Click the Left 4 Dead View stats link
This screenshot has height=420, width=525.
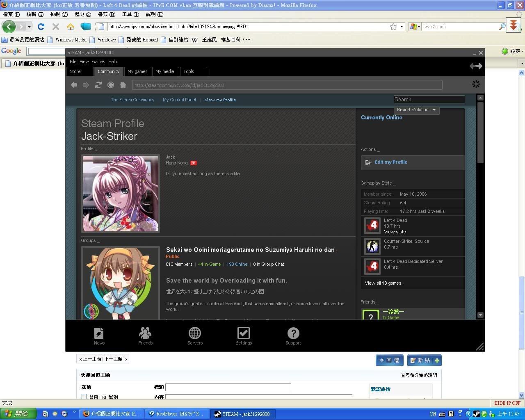click(395, 232)
